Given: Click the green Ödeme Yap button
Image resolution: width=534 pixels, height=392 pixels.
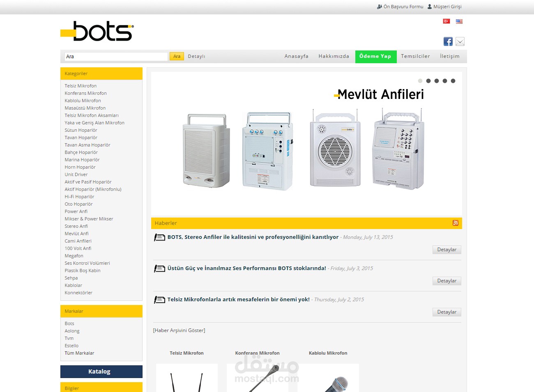Looking at the screenshot, I should [375, 56].
